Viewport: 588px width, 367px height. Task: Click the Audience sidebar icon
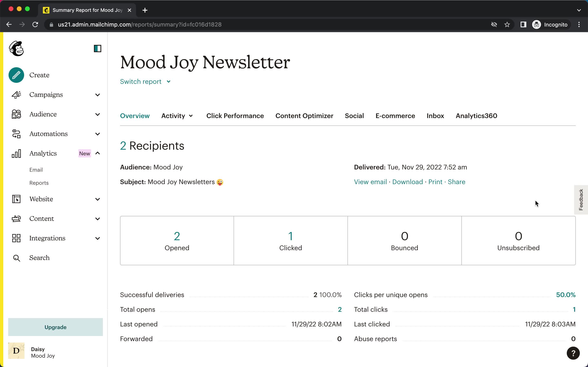point(16,114)
